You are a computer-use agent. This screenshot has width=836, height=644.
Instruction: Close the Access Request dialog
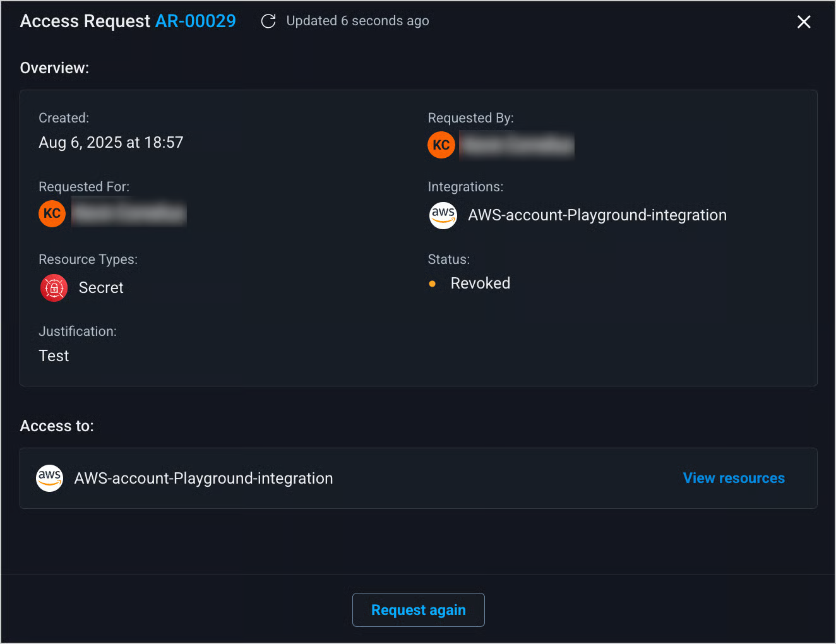(804, 22)
